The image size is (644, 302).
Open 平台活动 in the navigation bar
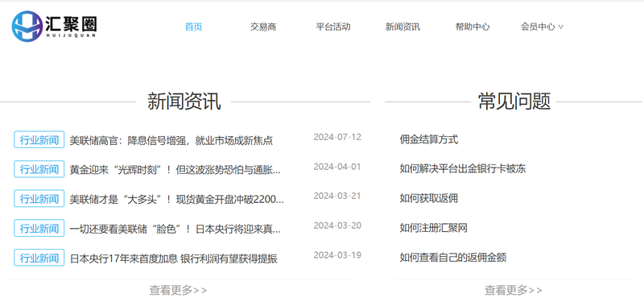tap(333, 27)
